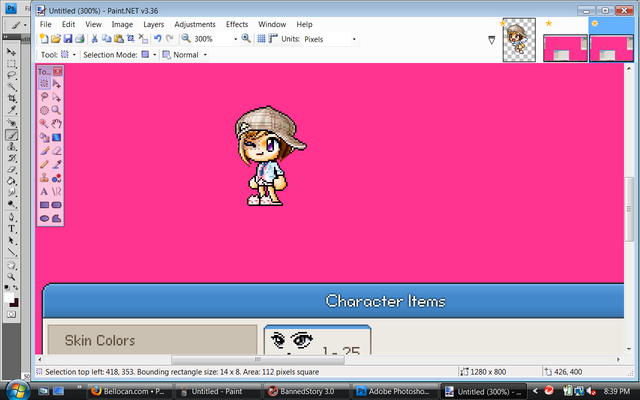Select the Pencil tool in Paint.NET Tools
640x400 pixels.
pyautogui.click(x=44, y=164)
